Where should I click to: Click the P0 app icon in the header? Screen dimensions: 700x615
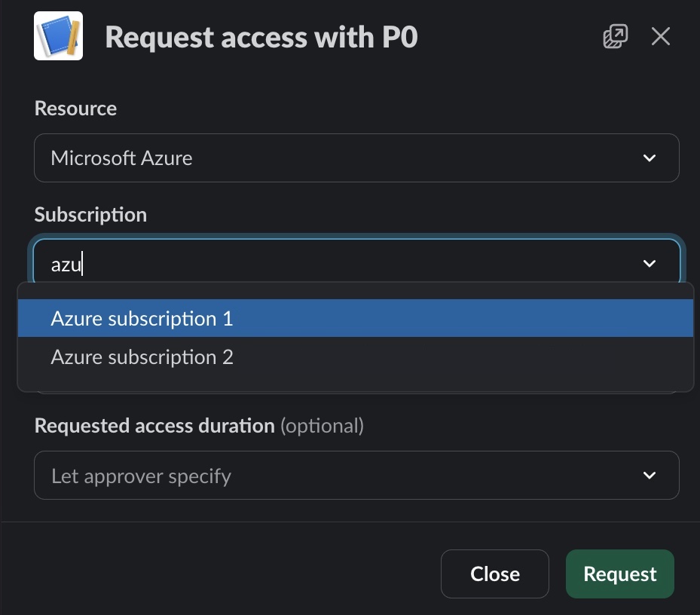58,35
